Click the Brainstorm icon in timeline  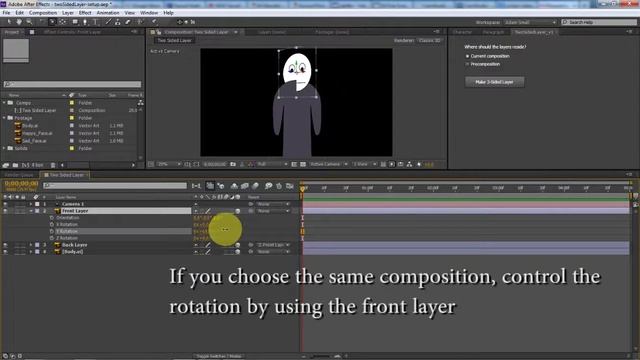(268, 186)
